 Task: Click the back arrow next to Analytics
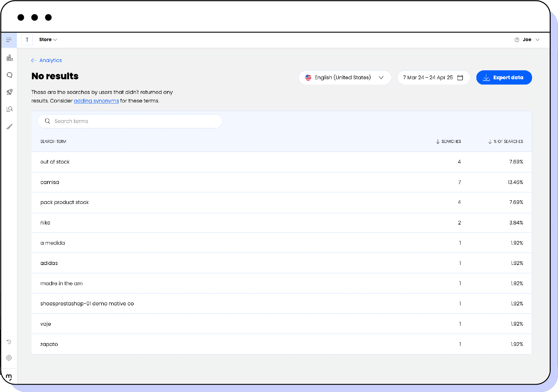click(34, 60)
